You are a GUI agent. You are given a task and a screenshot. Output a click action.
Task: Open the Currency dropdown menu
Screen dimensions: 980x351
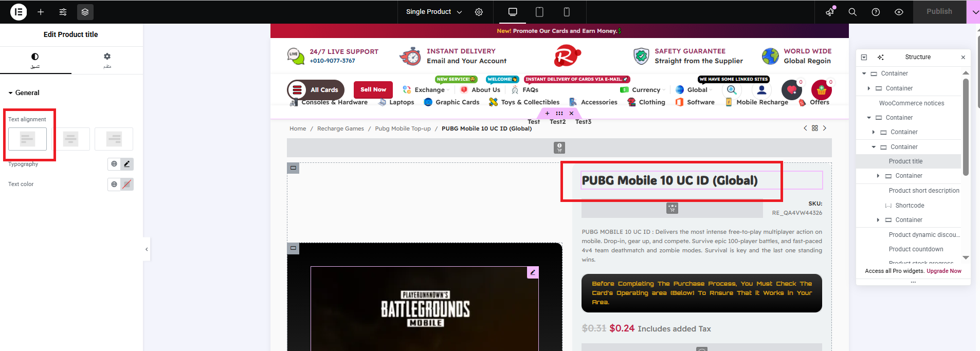[643, 90]
